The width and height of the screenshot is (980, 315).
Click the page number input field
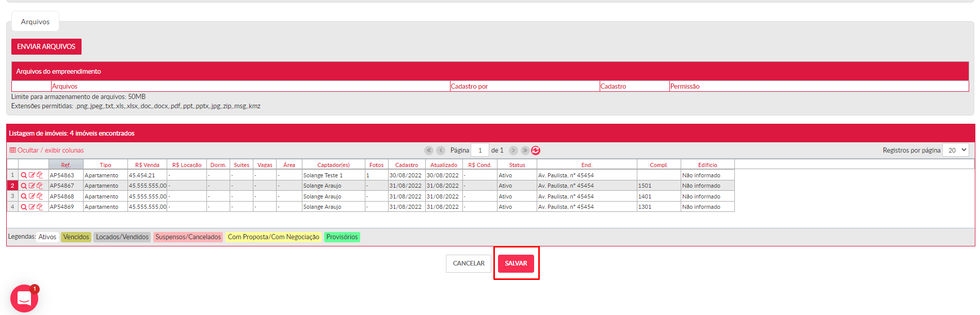pos(480,150)
